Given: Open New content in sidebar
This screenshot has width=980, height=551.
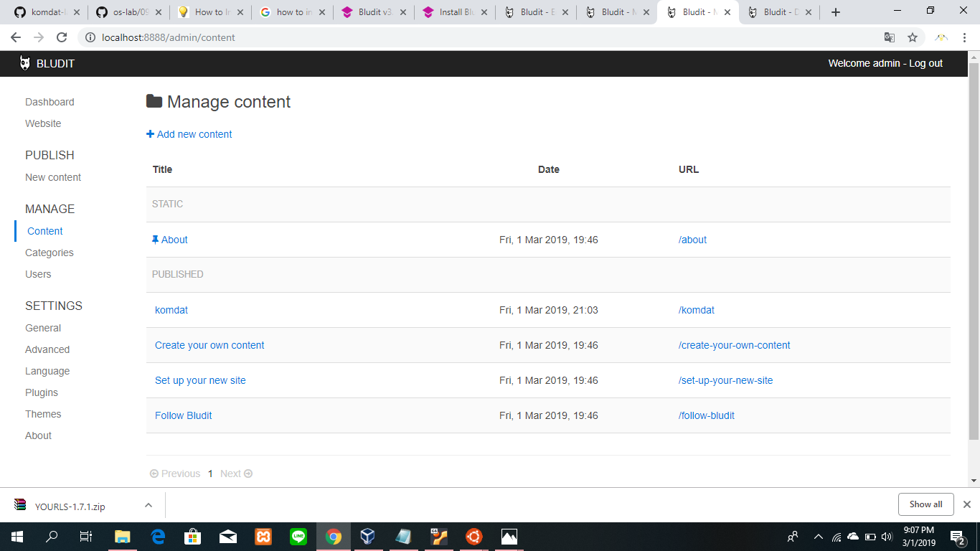Looking at the screenshot, I should (x=53, y=177).
